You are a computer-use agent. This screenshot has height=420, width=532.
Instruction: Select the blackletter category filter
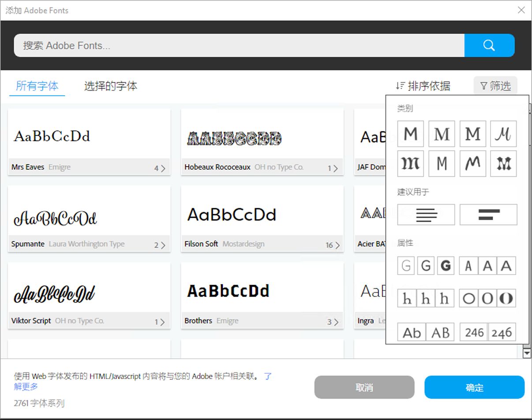(410, 164)
